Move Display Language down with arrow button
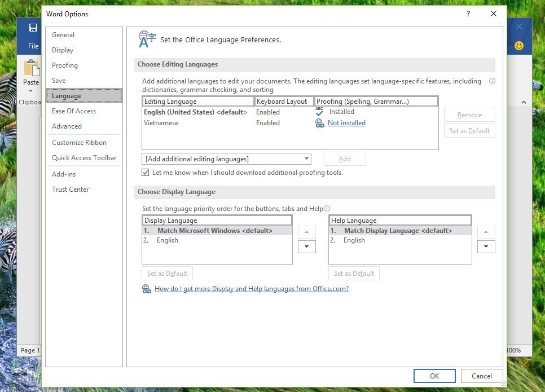The height and width of the screenshot is (392, 545). 306,246
